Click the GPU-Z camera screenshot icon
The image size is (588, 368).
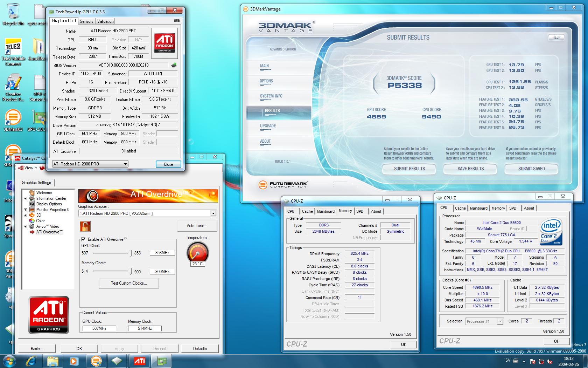[176, 21]
